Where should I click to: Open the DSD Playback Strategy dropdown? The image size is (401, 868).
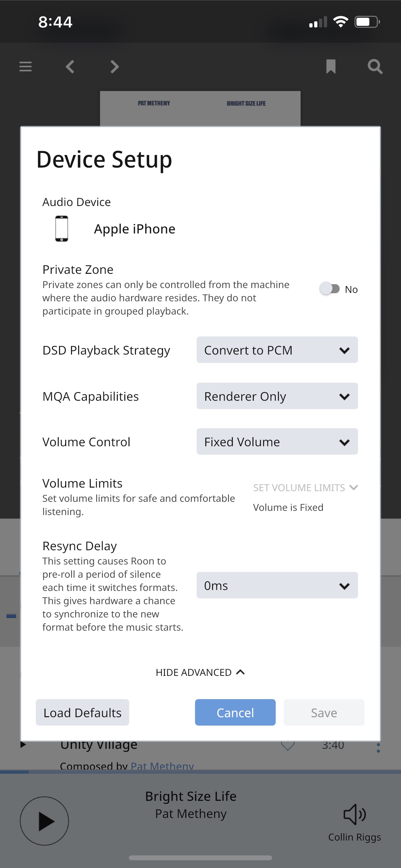point(277,350)
